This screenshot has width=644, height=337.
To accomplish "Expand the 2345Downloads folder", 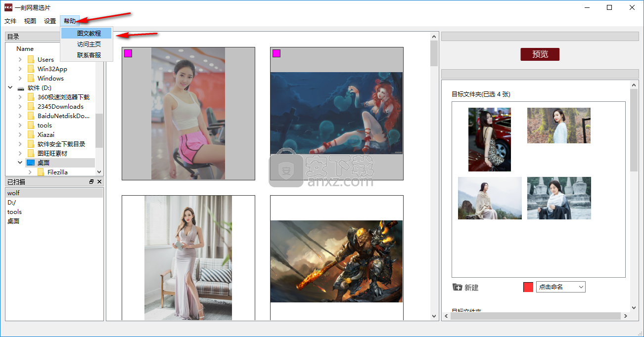I will 20,107.
